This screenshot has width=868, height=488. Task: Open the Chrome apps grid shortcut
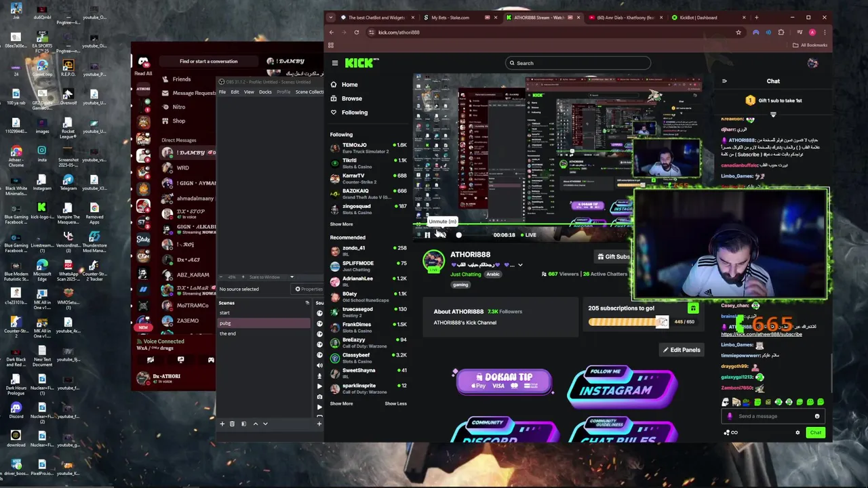[331, 45]
